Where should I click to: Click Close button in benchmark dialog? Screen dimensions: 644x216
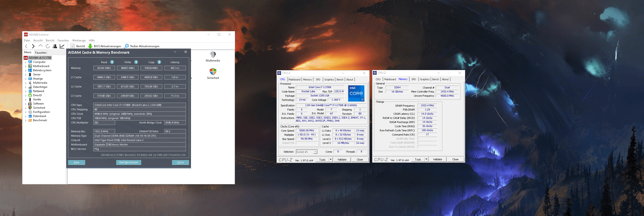(180, 163)
